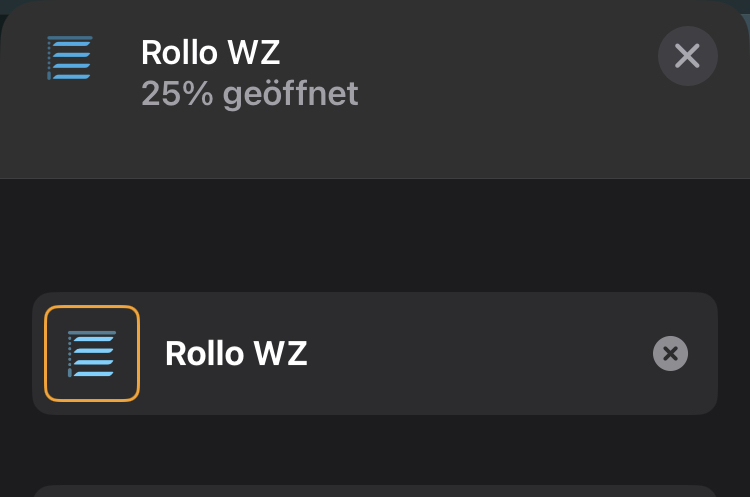Dismiss the sheet using the round X button

[687, 56]
